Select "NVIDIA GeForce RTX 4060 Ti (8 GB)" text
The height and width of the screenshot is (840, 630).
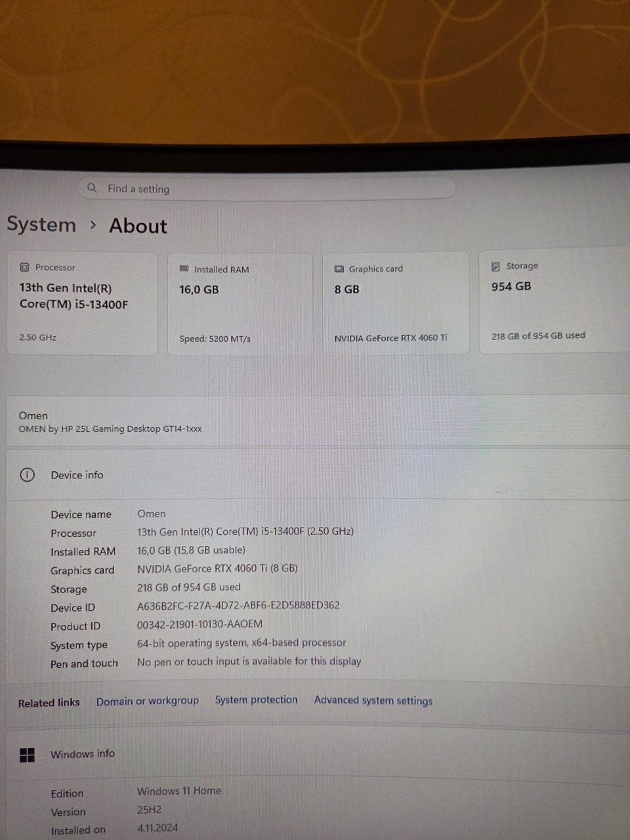(x=217, y=568)
